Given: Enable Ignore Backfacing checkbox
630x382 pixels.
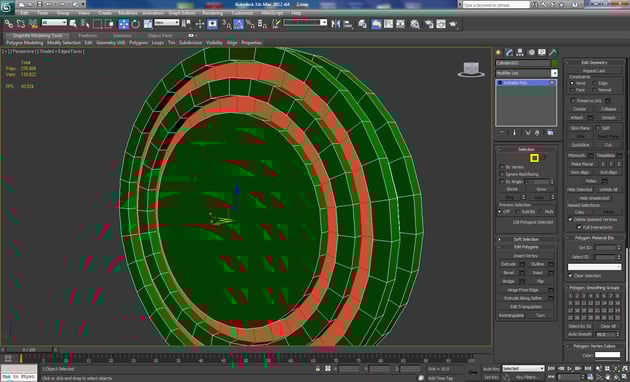Looking at the screenshot, I should click(x=502, y=174).
